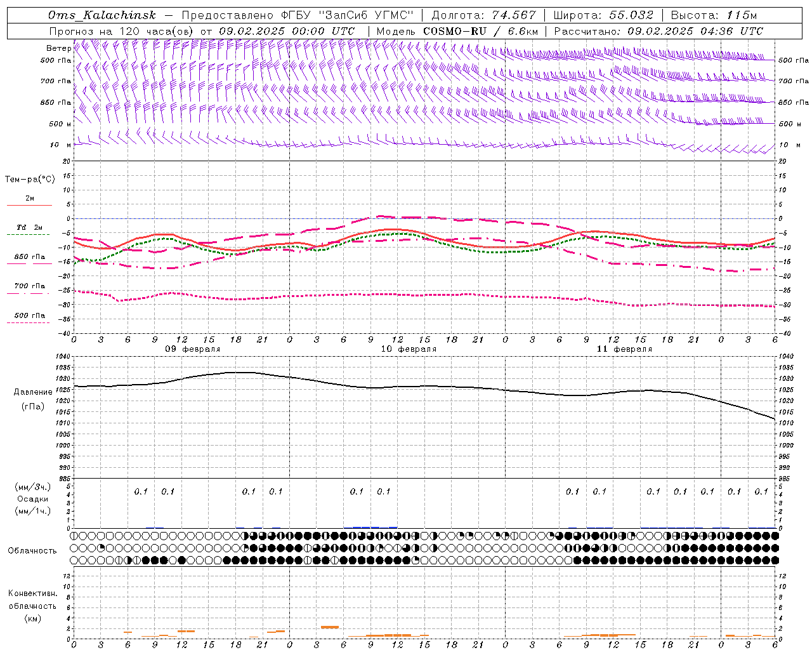Image resolution: width=812 pixels, height=650 pixels.
Task: Click the 'Td 2м' dew point legend entry
Action: (x=30, y=227)
